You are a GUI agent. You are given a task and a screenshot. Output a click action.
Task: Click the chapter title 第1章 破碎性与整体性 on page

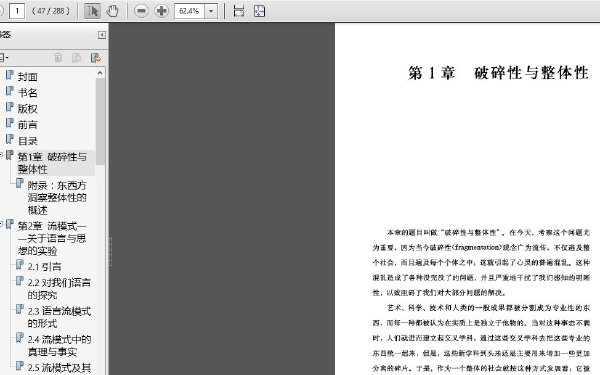coord(498,73)
